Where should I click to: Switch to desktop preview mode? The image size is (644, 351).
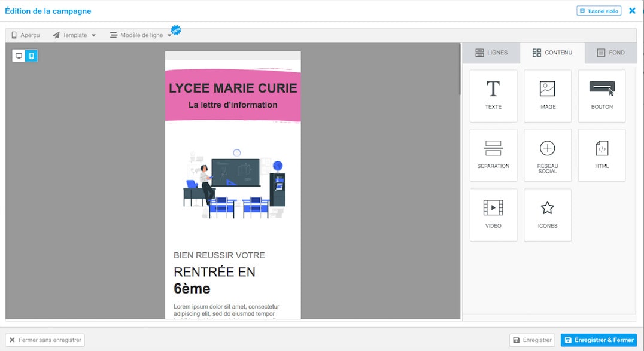tap(19, 54)
